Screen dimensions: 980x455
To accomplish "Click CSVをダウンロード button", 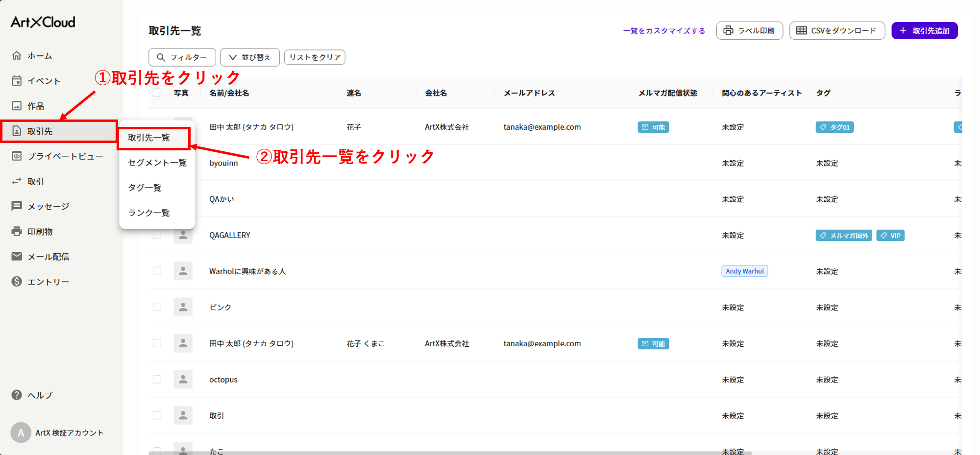I will tap(837, 30).
